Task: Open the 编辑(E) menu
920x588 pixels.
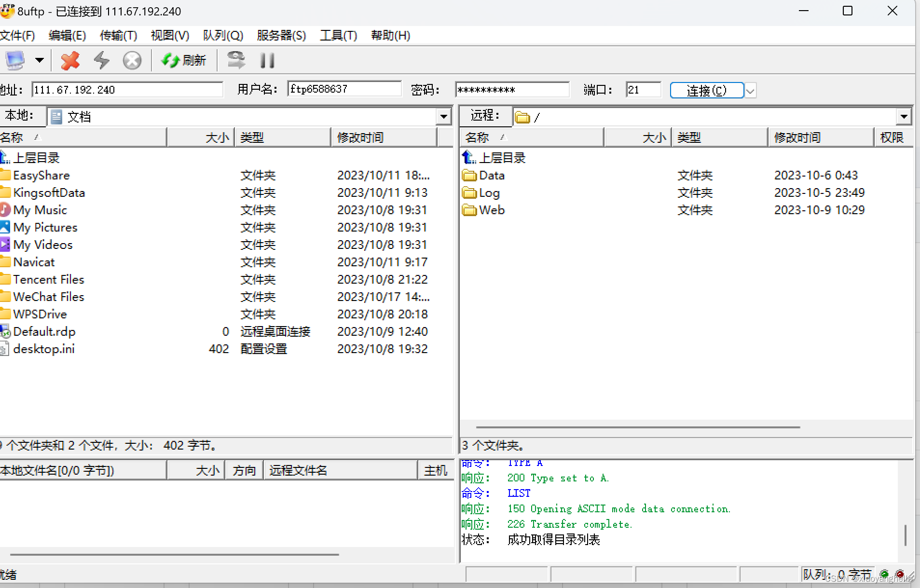Action: pyautogui.click(x=68, y=35)
